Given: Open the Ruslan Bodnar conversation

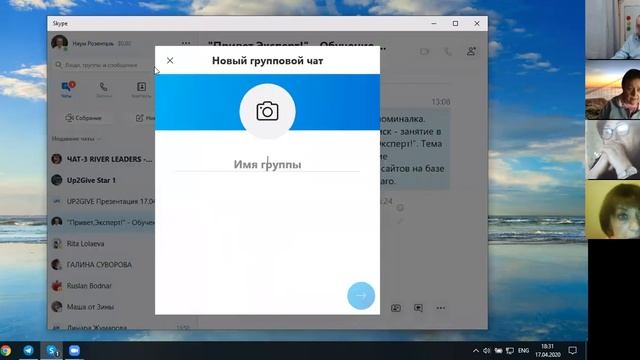Looking at the screenshot, I should (103, 286).
